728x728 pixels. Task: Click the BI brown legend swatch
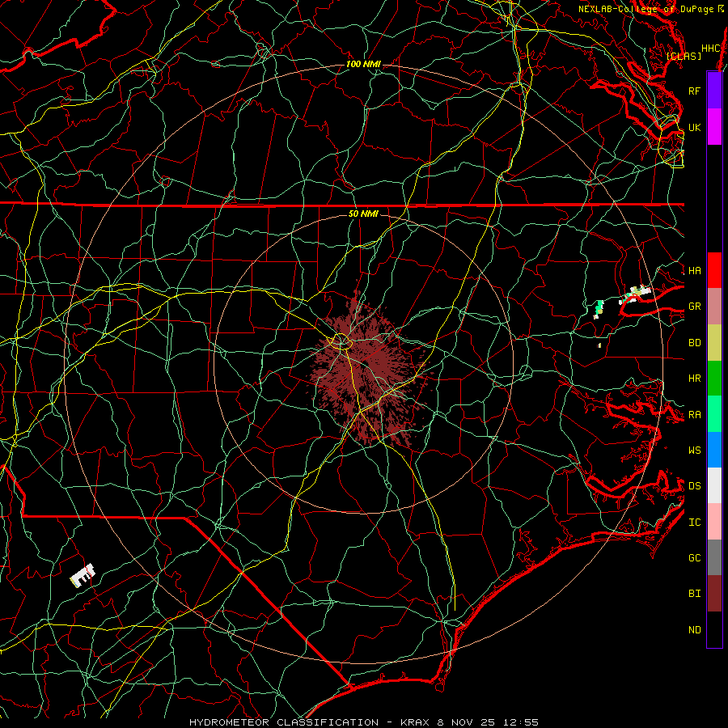pyautogui.click(x=714, y=594)
